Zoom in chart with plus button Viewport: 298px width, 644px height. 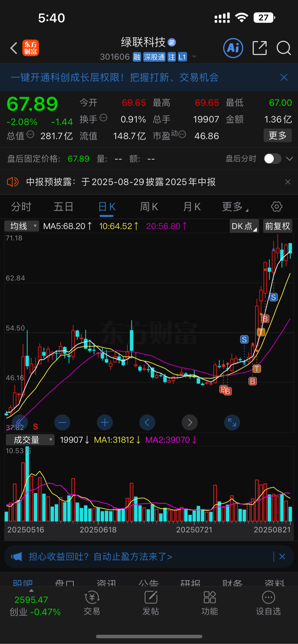tap(105, 422)
